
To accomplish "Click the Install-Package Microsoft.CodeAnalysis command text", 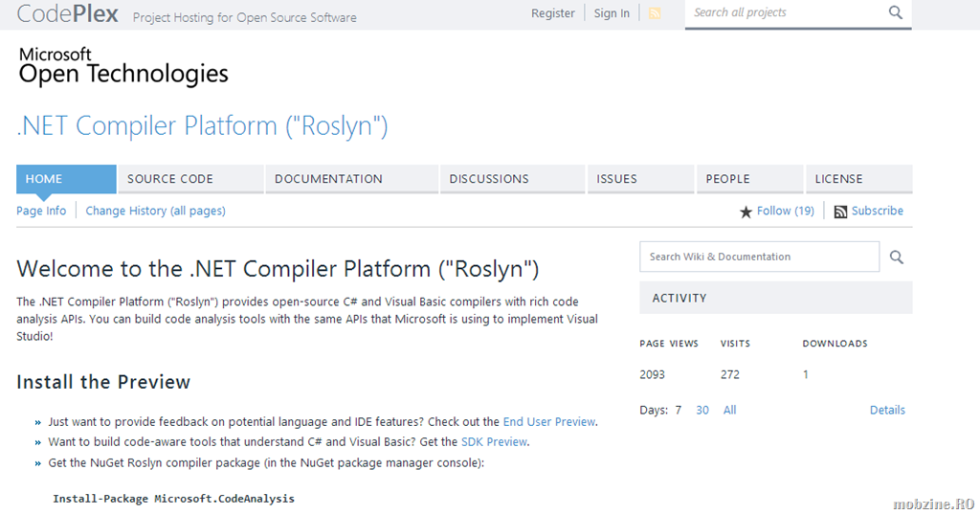I will click(174, 498).
